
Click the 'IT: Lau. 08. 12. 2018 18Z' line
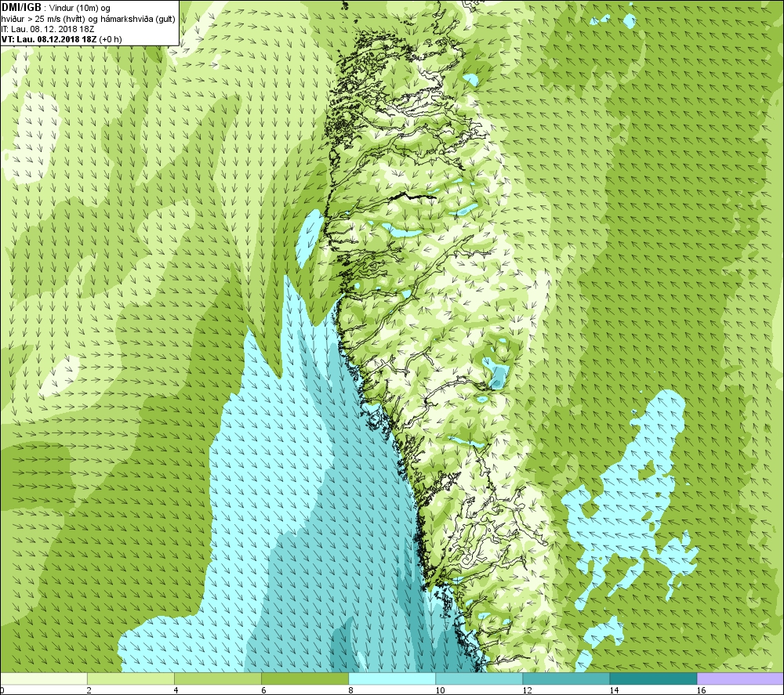point(48,29)
